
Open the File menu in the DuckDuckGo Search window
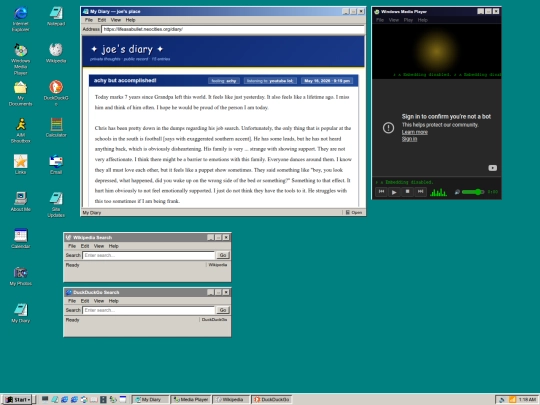(72, 301)
